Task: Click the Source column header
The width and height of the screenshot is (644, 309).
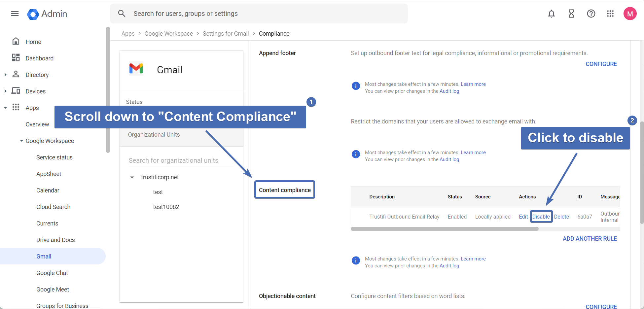Action: [x=483, y=197]
